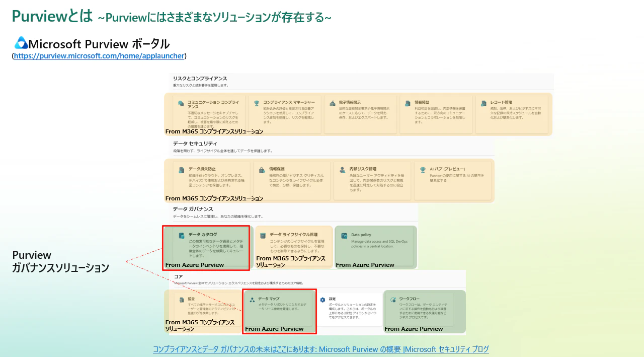This screenshot has height=357, width=644.
Task: Open the purview.microsoft.com applauncher link
Action: coord(99,56)
